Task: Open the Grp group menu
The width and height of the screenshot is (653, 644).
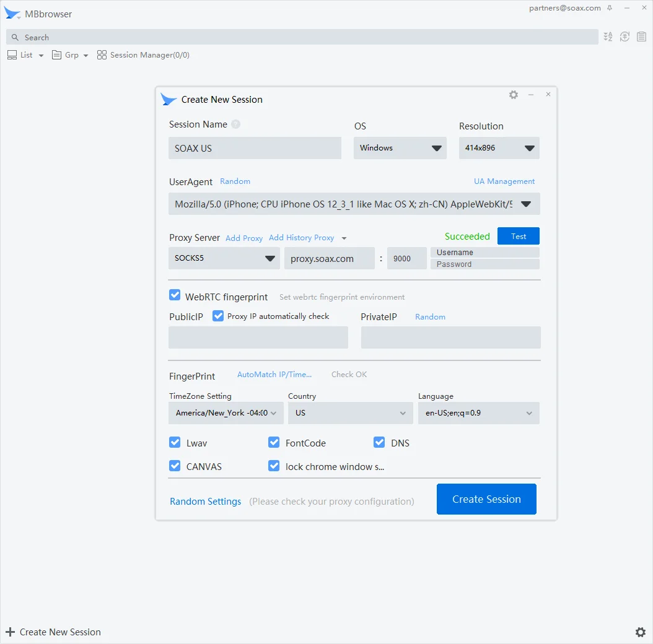Action: pos(70,55)
